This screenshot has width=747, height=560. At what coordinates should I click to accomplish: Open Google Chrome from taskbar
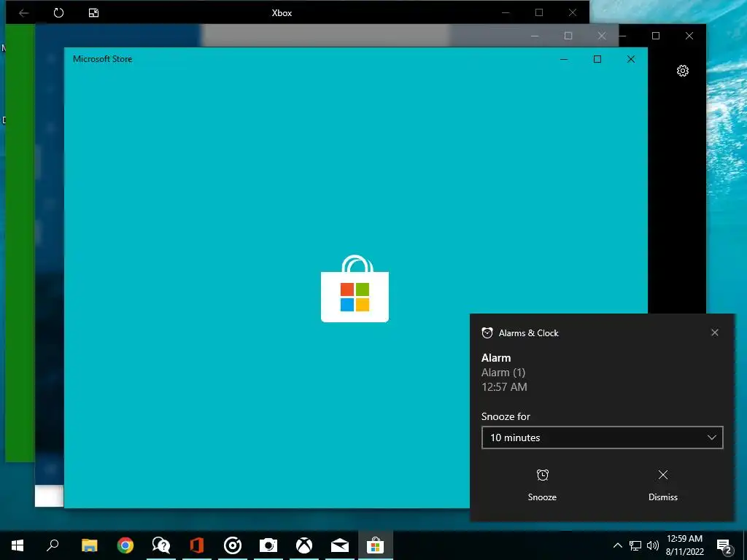pos(125,545)
